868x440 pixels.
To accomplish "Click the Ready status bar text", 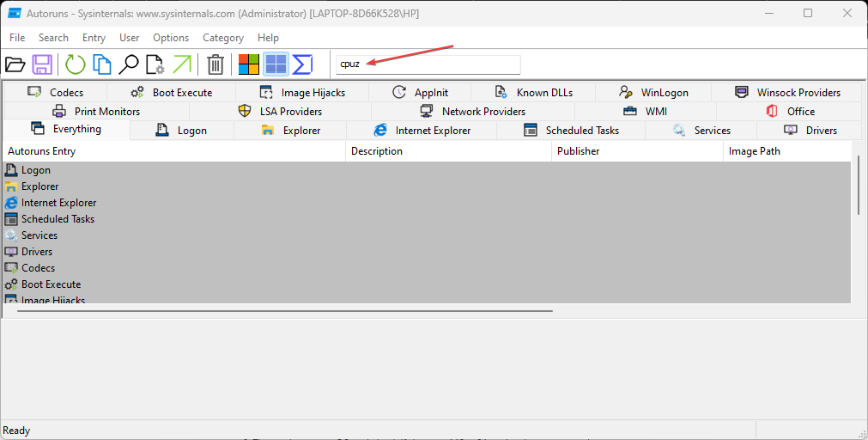I will click(x=16, y=431).
